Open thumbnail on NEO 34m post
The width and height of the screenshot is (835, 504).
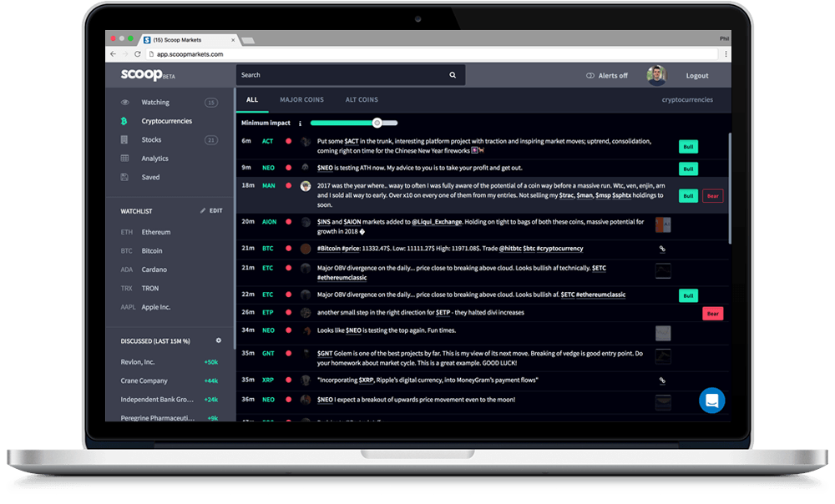click(x=662, y=333)
